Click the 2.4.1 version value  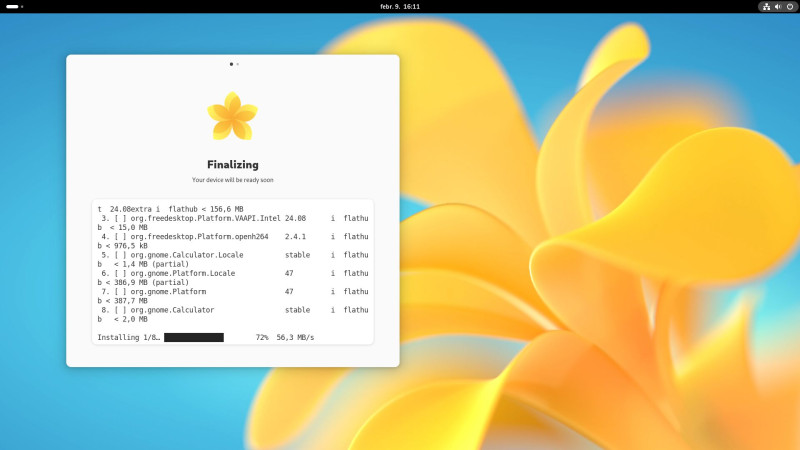[295, 236]
